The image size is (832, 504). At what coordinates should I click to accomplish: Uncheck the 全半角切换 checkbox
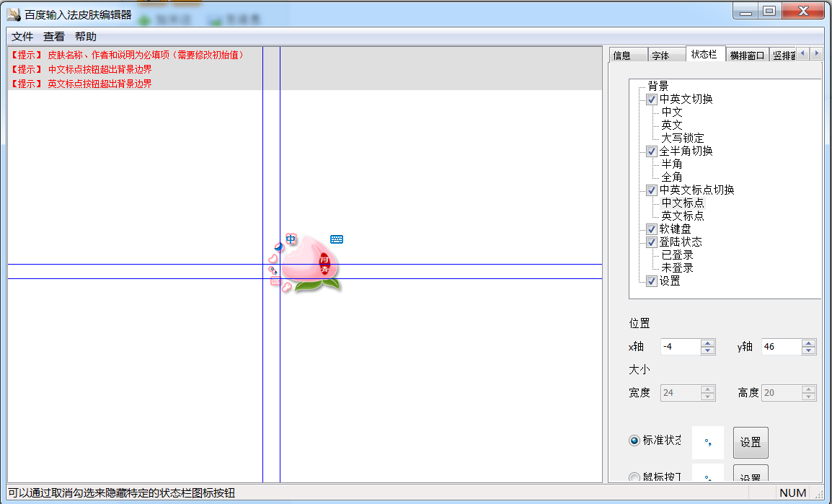click(x=652, y=151)
